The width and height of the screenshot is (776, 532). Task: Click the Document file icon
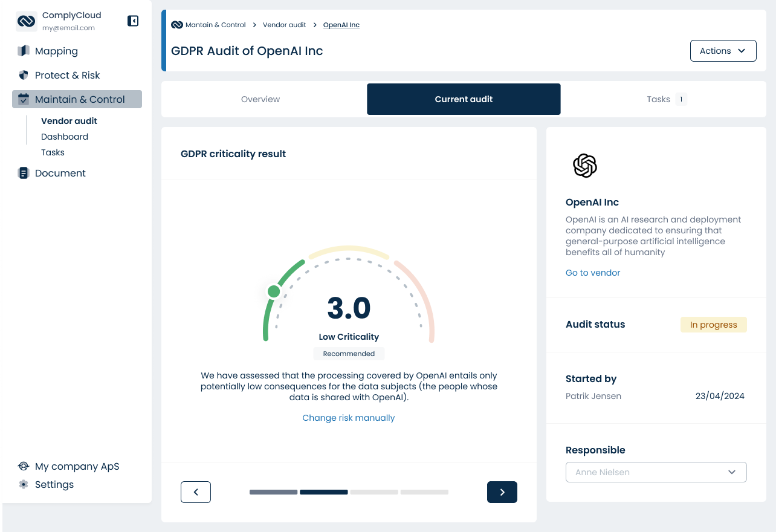[24, 173]
